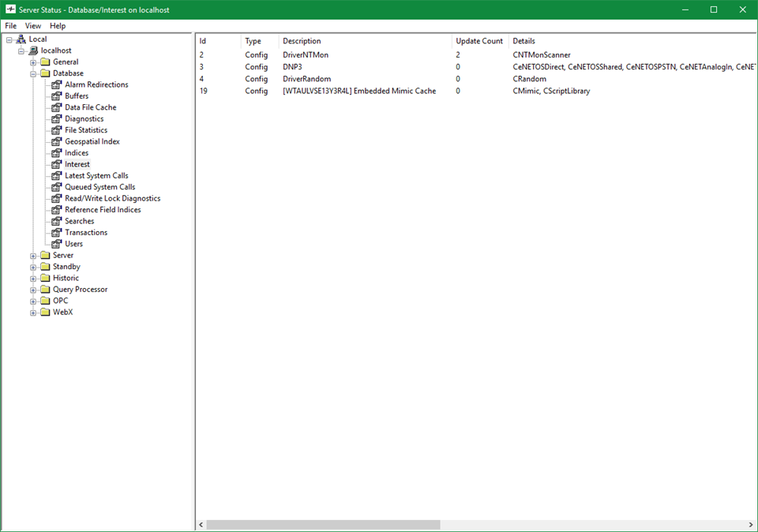Expand the Query Processor folder
Screen dimensions: 758x532
(33, 290)
